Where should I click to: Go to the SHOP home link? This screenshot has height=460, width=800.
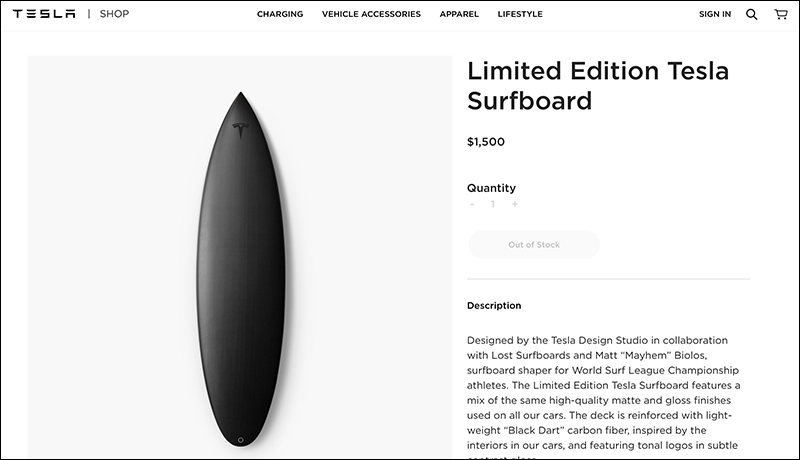[x=114, y=14]
